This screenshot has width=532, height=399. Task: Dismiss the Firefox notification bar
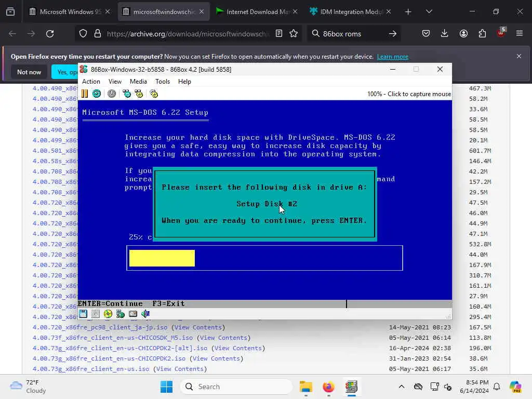[519, 56]
